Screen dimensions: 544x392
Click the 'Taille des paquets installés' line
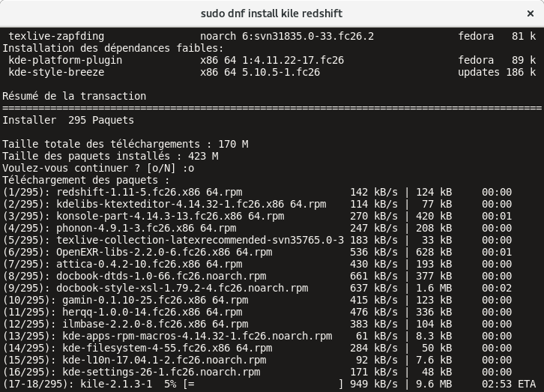[x=110, y=156]
